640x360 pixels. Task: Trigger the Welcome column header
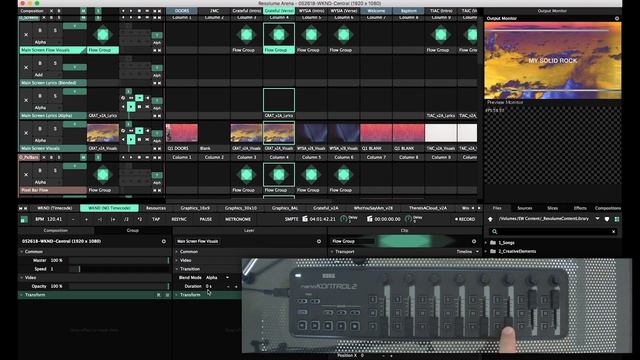[x=376, y=11]
